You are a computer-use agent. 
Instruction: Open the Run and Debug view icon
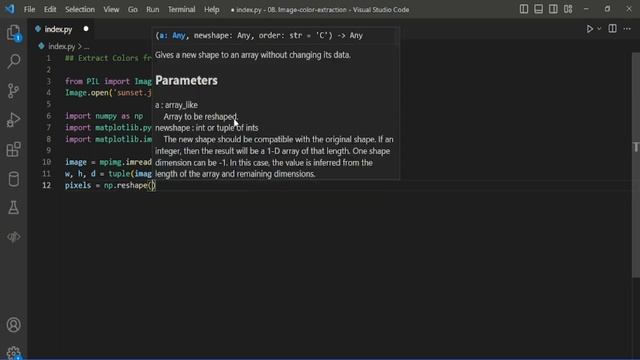pos(13,120)
